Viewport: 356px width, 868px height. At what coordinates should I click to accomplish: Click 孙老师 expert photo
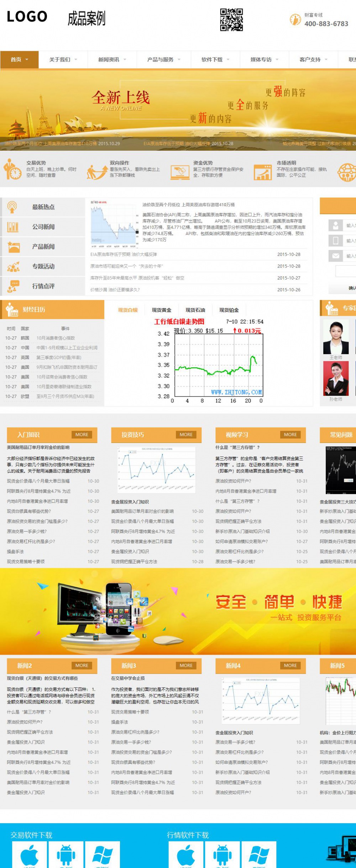(336, 378)
